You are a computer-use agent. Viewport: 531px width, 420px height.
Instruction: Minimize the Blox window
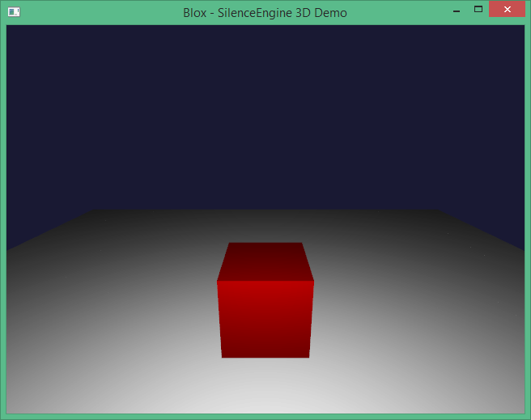tap(457, 10)
